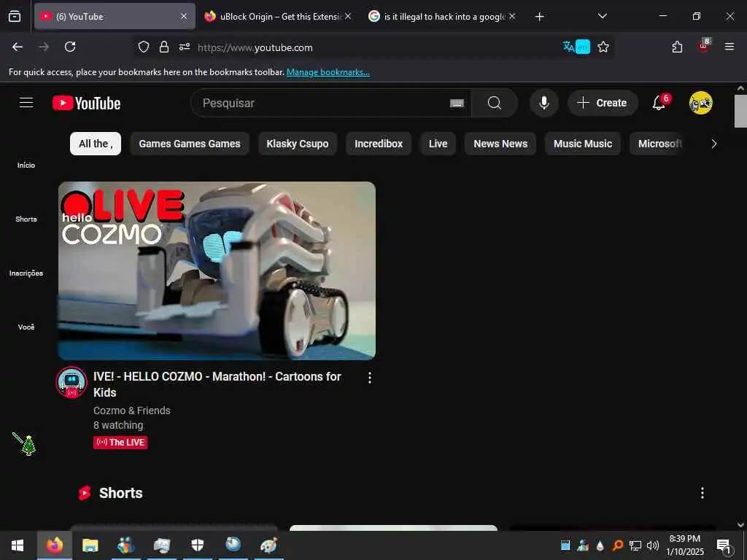
Task: Open Shorts shelf options menu
Action: (x=702, y=493)
